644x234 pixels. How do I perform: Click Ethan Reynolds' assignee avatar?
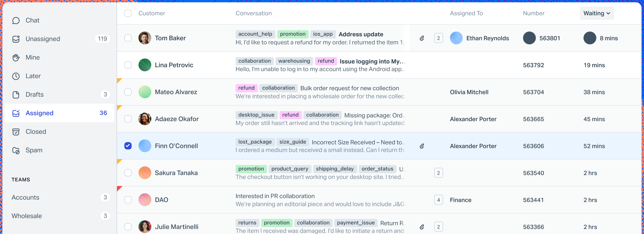point(456,38)
